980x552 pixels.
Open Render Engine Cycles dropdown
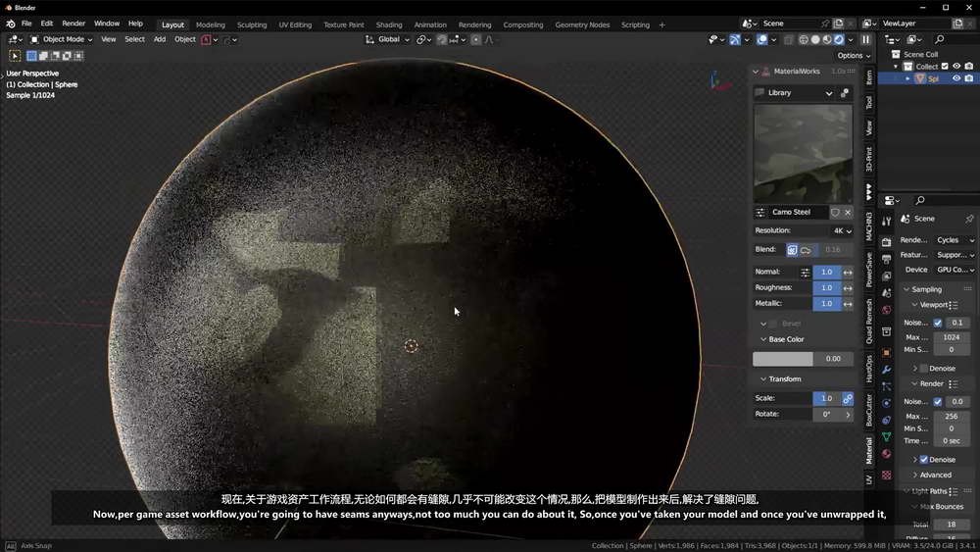tap(954, 240)
